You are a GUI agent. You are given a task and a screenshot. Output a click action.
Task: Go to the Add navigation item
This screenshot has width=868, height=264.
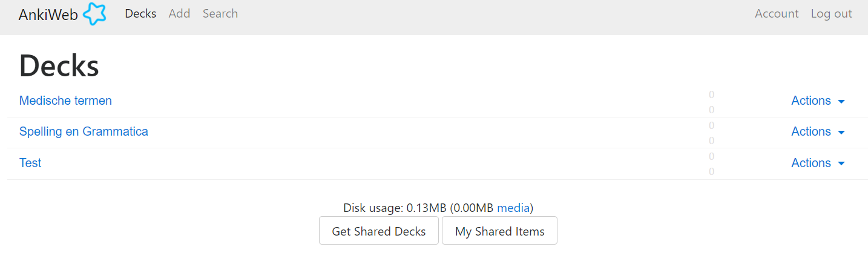pos(179,13)
